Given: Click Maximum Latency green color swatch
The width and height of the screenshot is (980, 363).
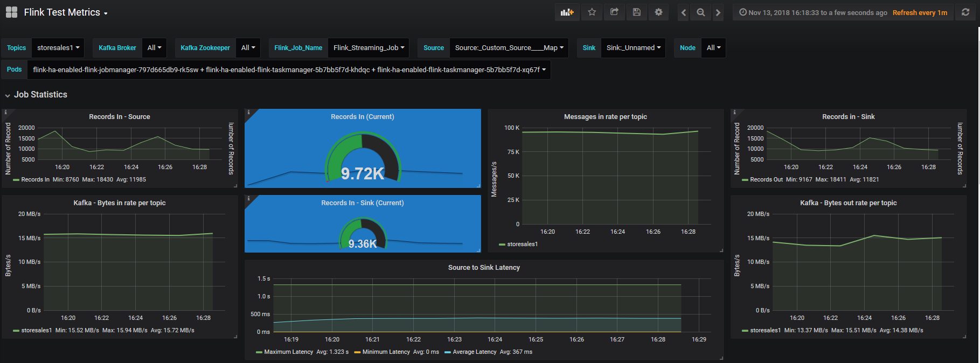Looking at the screenshot, I should tap(259, 352).
